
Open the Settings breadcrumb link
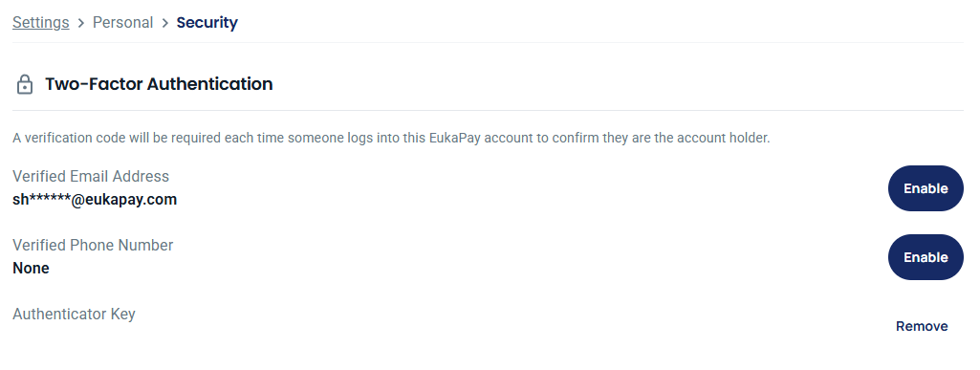pyautogui.click(x=40, y=23)
